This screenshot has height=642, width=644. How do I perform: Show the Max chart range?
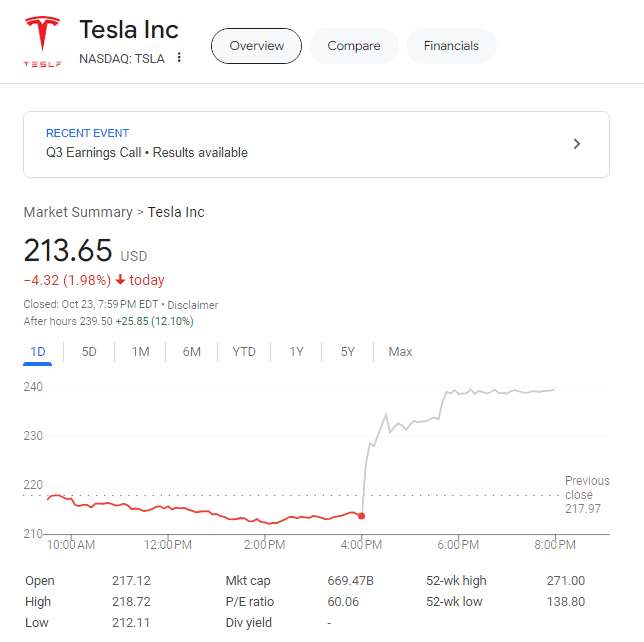[x=400, y=352]
